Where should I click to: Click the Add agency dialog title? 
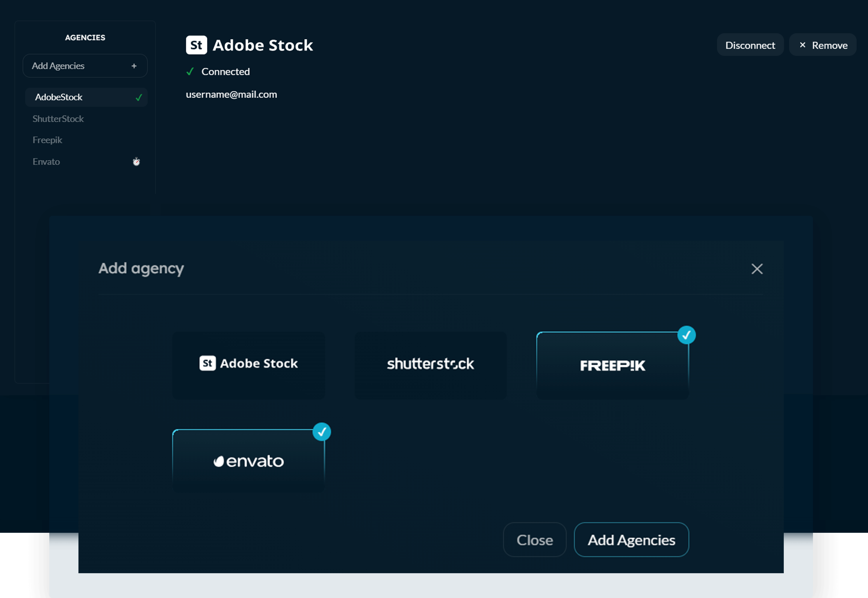(141, 269)
